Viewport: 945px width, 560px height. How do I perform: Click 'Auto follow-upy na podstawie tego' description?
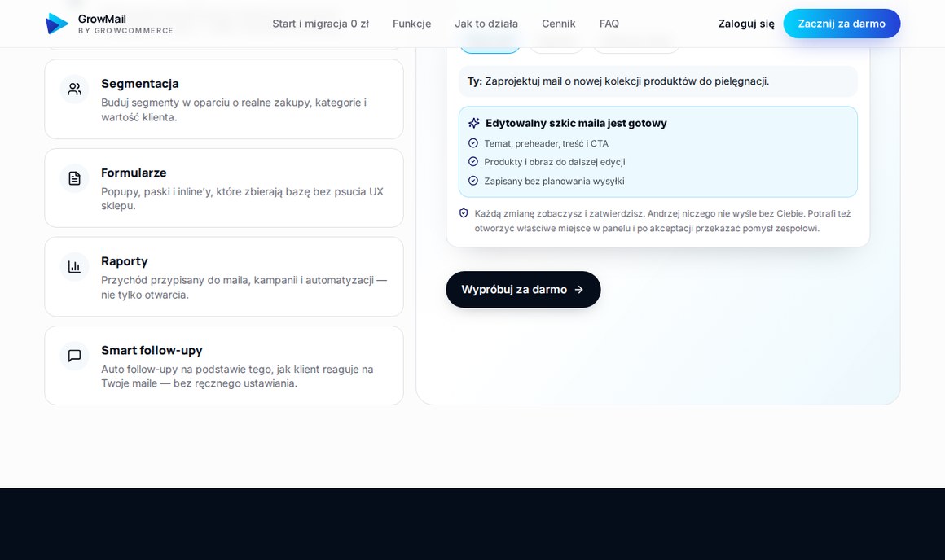pos(237,376)
